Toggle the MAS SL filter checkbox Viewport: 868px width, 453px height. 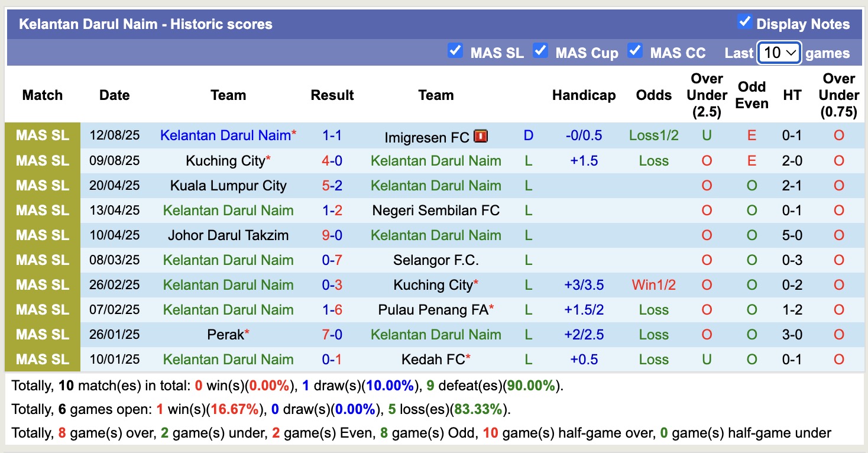coord(455,51)
